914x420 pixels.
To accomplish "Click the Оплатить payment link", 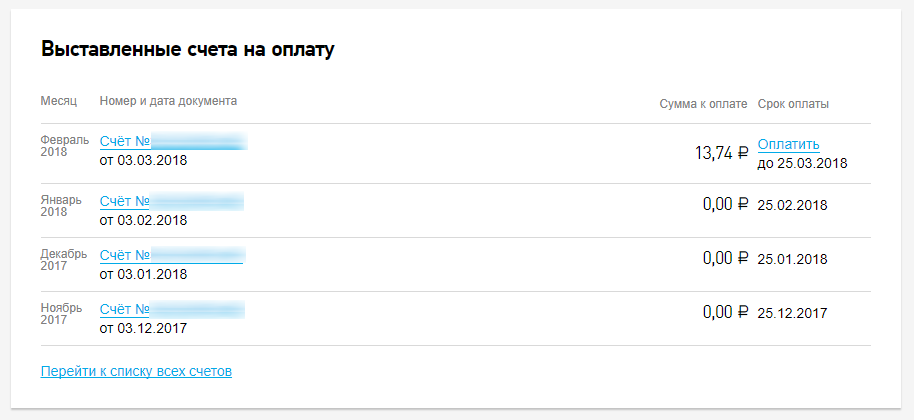I will (788, 145).
